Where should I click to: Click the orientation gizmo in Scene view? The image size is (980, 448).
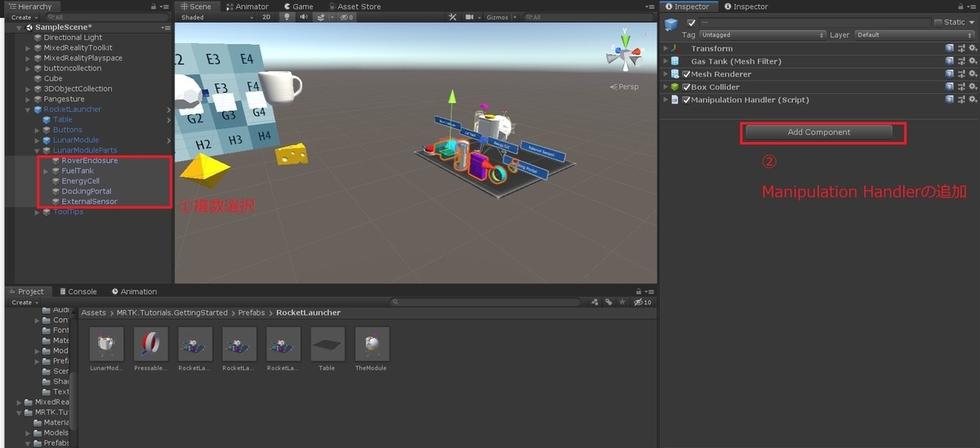click(624, 55)
